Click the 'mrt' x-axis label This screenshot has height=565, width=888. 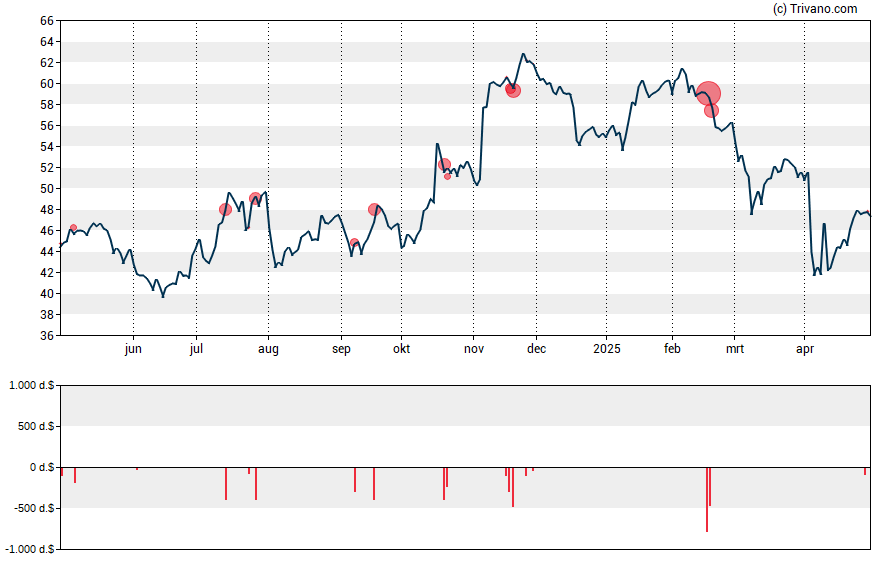tap(735, 349)
